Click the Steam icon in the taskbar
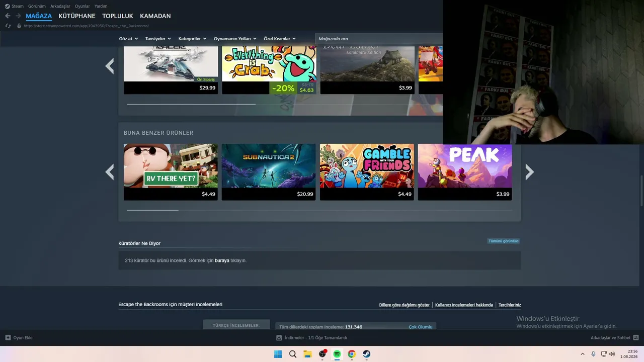644x362 pixels. pos(367,354)
